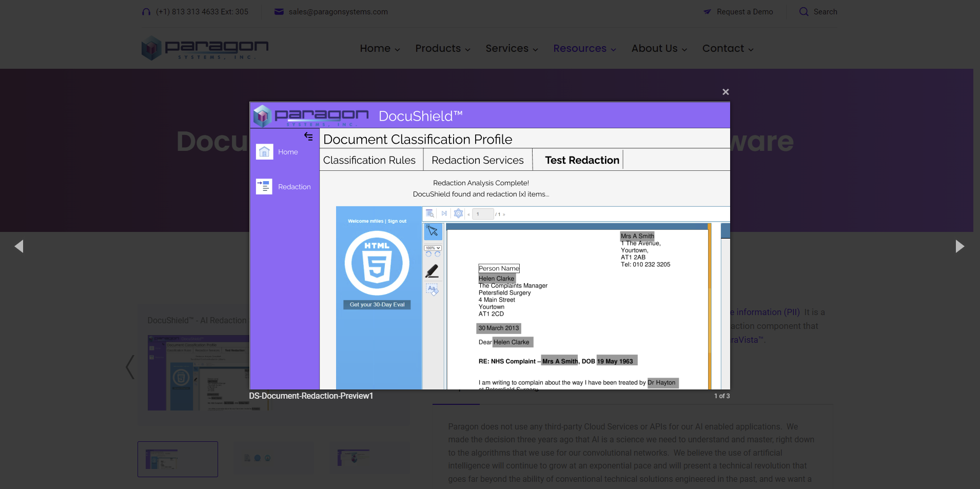Rotate the document clockwise
The image size is (980, 489).
(438, 254)
